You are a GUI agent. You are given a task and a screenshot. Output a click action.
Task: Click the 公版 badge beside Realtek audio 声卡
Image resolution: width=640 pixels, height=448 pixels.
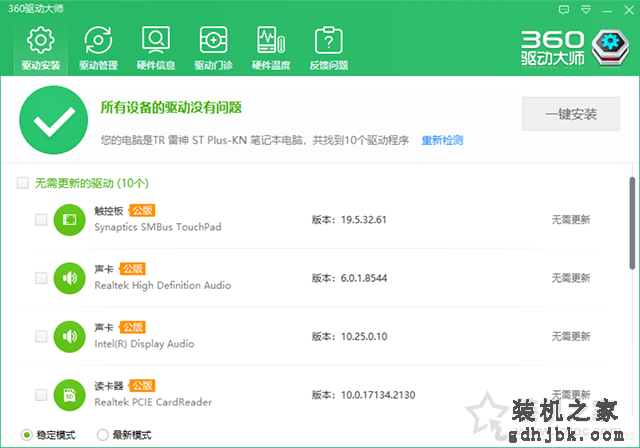pos(133,269)
